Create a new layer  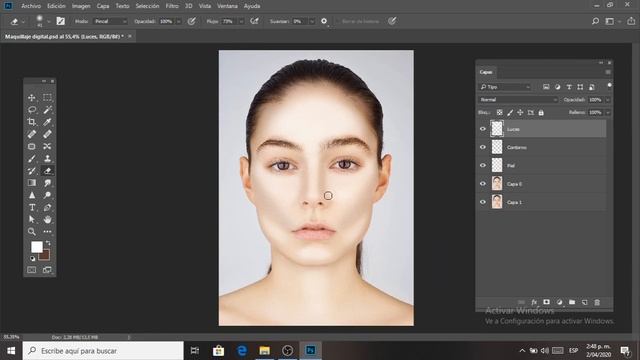(584, 302)
